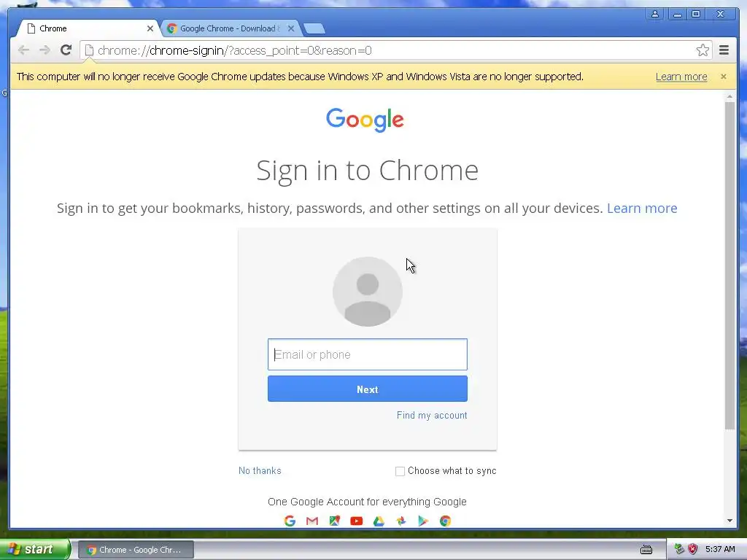Image resolution: width=747 pixels, height=560 pixels.
Task: Open the Find my account link
Action: coord(432,415)
